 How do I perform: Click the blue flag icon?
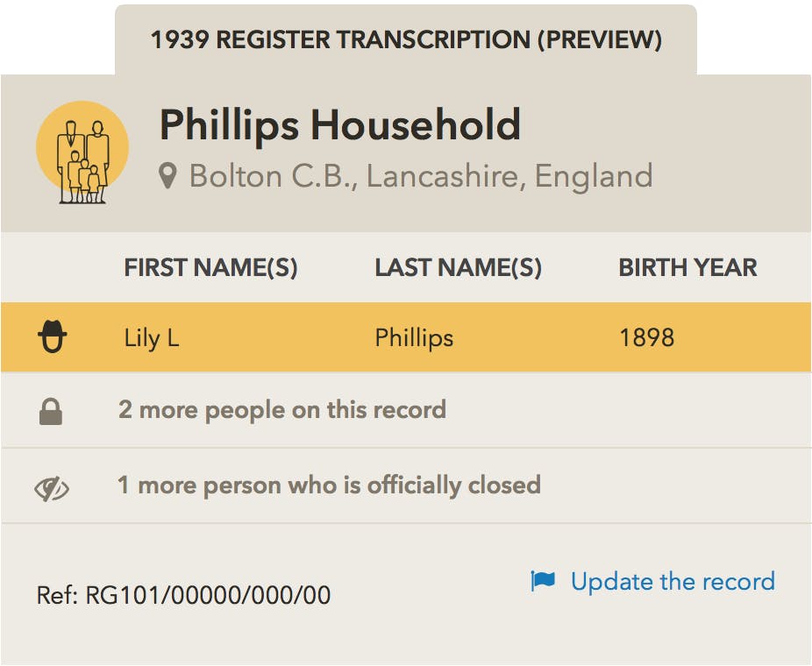[x=543, y=581]
